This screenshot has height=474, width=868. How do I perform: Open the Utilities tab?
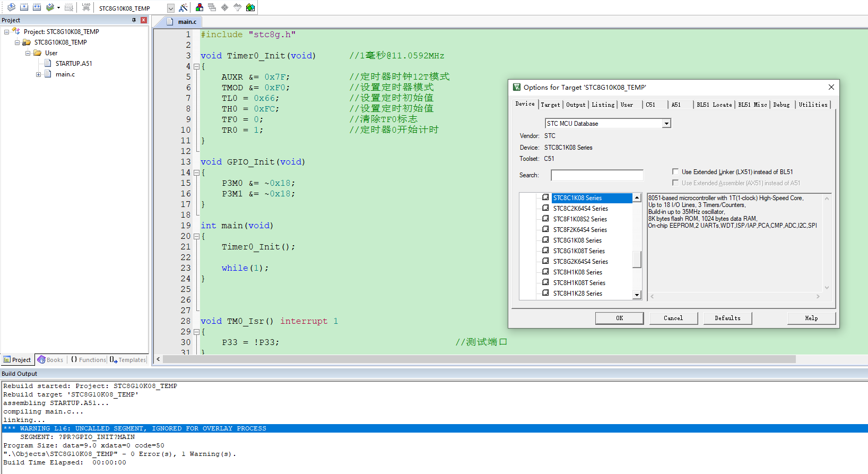[x=813, y=105]
